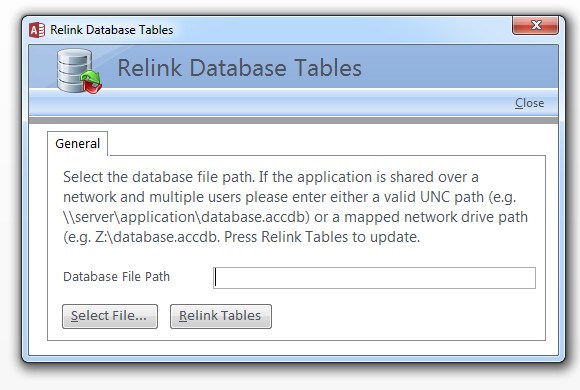Click the Relink Tables button
Screen dimensions: 580x390
(221, 316)
